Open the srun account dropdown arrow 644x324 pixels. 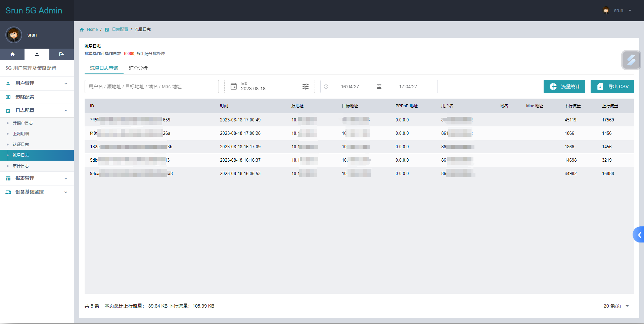(x=630, y=10)
